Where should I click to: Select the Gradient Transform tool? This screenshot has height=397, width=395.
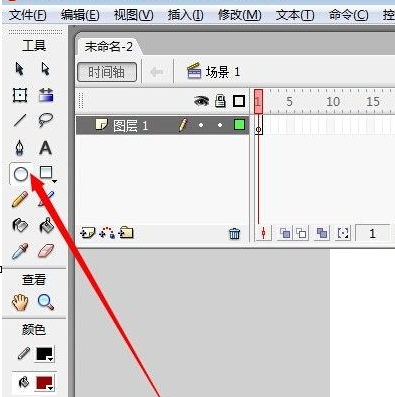[46, 95]
